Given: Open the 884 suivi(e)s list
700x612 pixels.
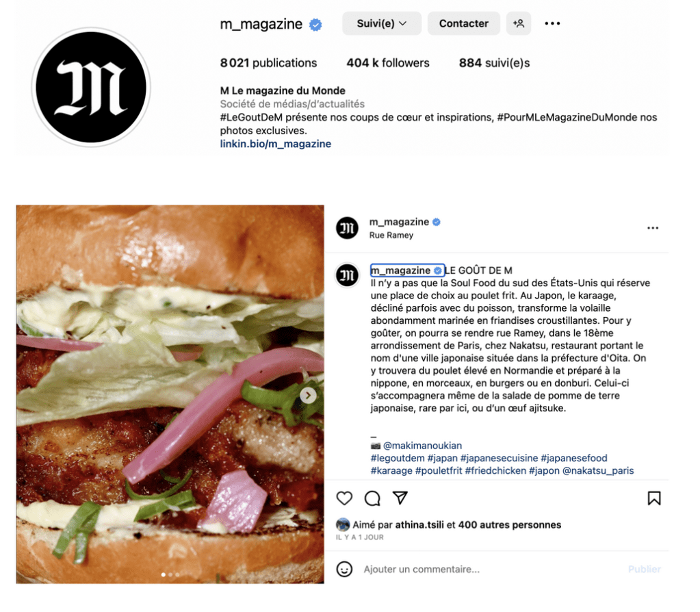Looking at the screenshot, I should click(494, 63).
